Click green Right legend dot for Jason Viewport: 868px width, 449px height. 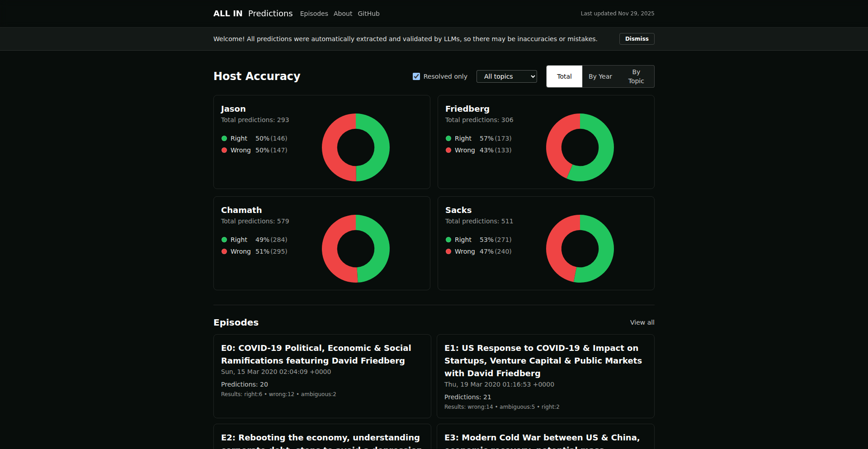tap(224, 138)
